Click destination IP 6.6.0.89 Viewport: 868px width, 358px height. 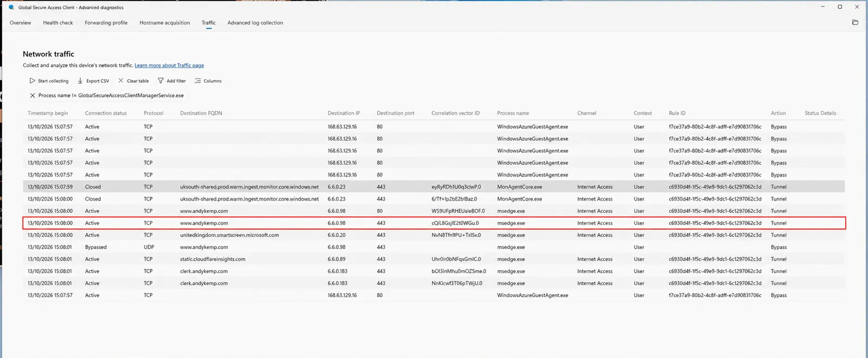click(336, 259)
